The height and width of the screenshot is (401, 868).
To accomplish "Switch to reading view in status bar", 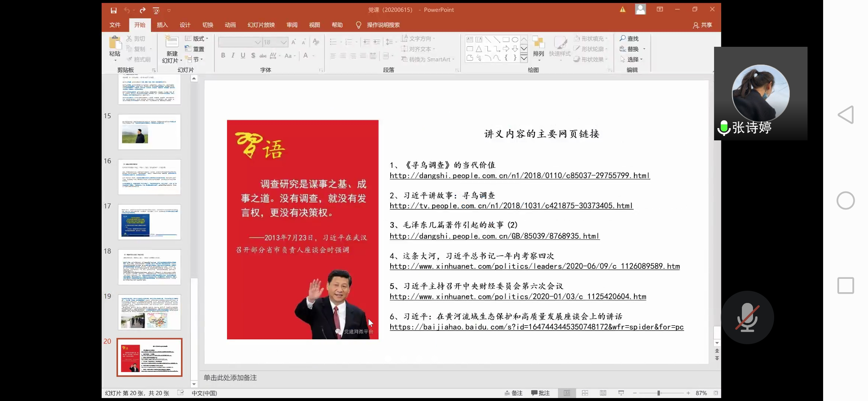I will click(x=603, y=393).
